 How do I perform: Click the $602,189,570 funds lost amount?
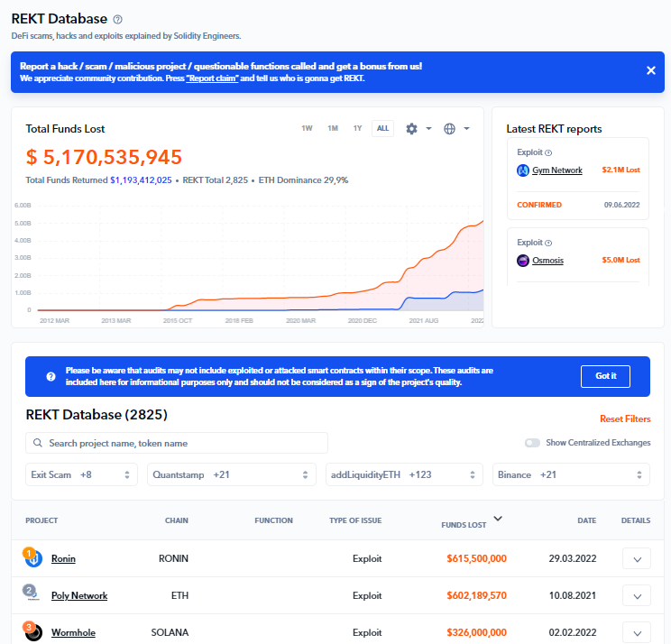[x=476, y=595]
